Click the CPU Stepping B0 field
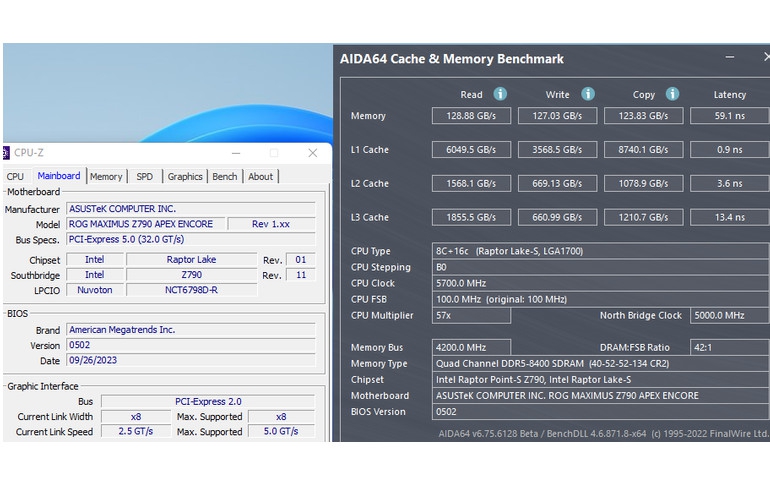This screenshot has height=484, width=770. [601, 267]
